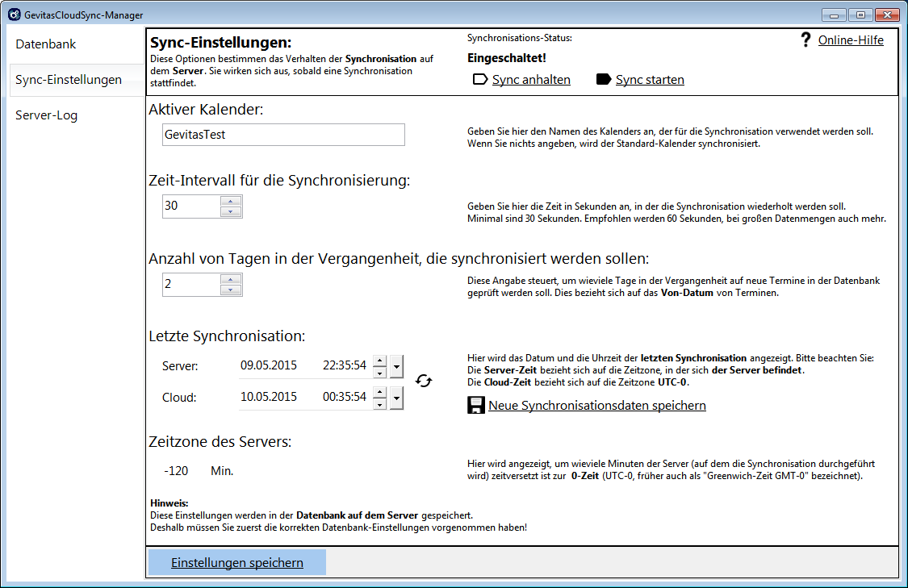Click the outlined tag icon beside Sync anhalten
The image size is (908, 588).
480,79
